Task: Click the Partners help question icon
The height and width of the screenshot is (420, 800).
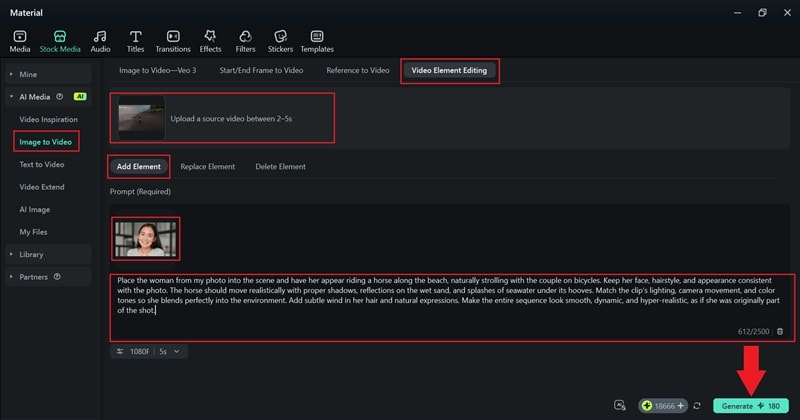Action: (x=57, y=277)
